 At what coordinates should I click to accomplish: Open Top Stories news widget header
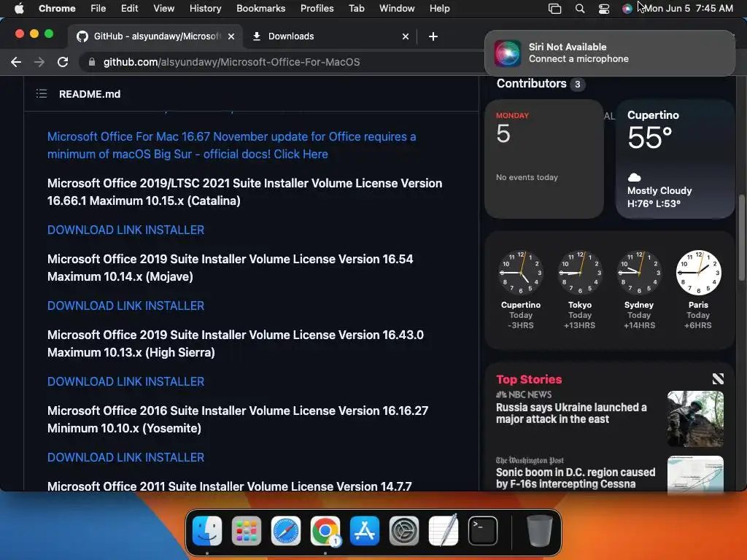[529, 379]
